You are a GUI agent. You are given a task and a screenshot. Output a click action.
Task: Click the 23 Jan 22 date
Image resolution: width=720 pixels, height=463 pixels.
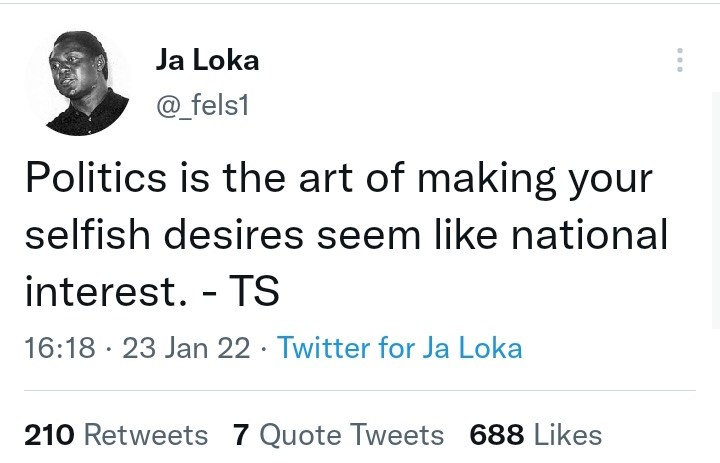coord(186,347)
